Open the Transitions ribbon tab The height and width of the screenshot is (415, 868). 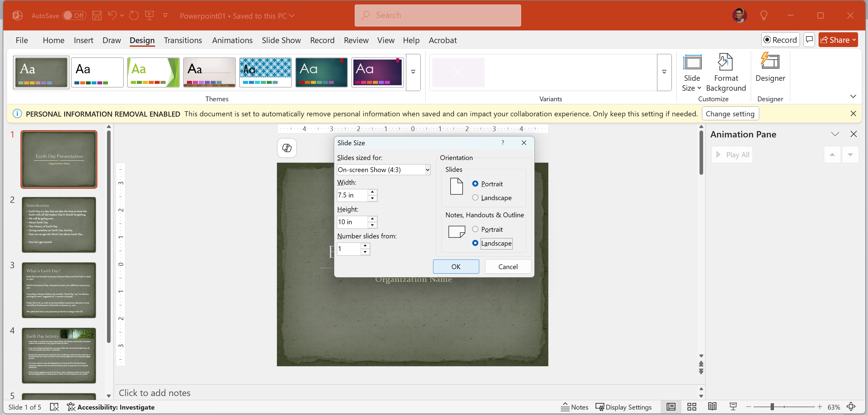click(183, 40)
